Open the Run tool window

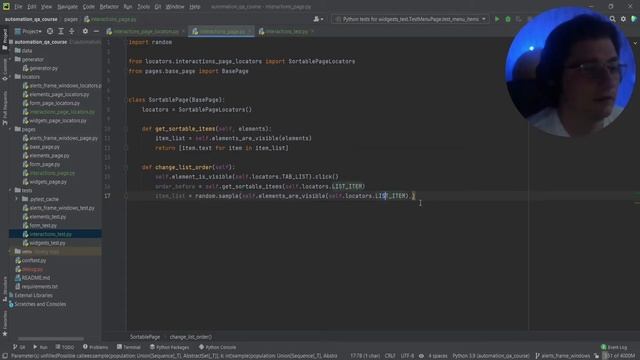(x=40, y=347)
